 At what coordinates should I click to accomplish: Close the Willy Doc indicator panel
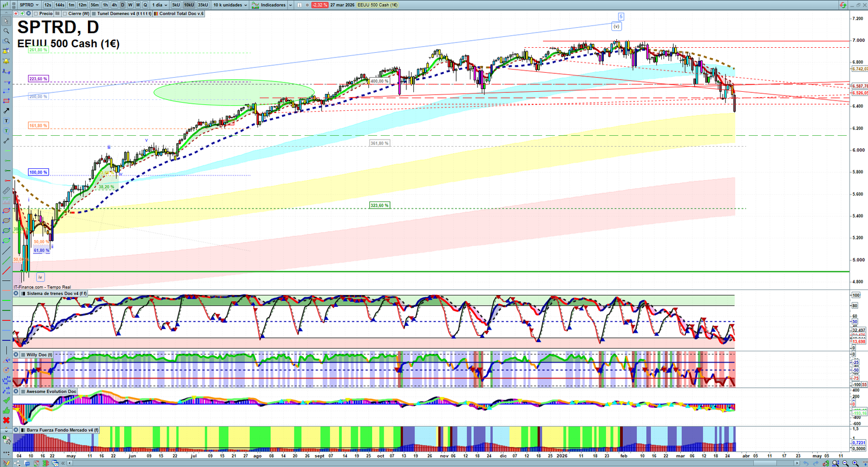click(x=16, y=355)
